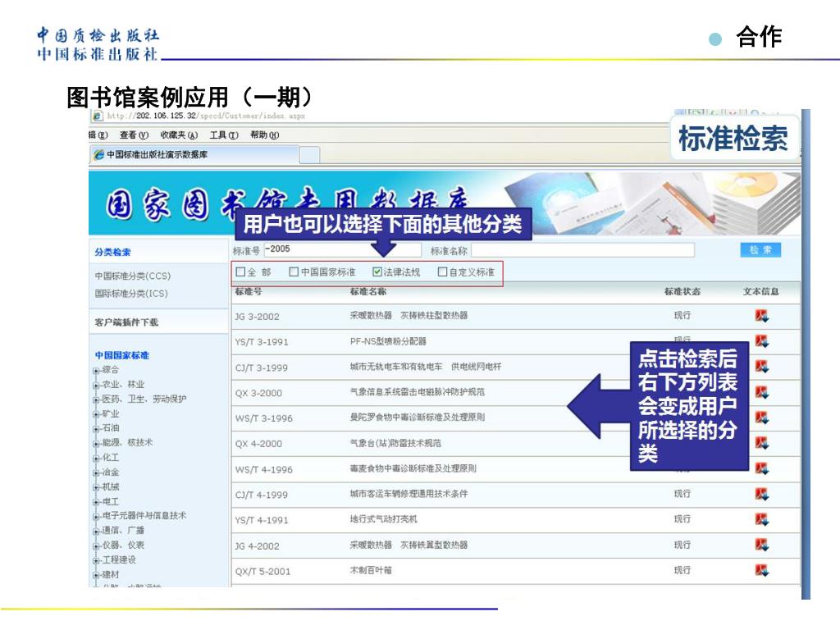Click standard name 城市客运车辆修理通用技术条件
The width and height of the screenshot is (840, 630).
click(x=409, y=494)
